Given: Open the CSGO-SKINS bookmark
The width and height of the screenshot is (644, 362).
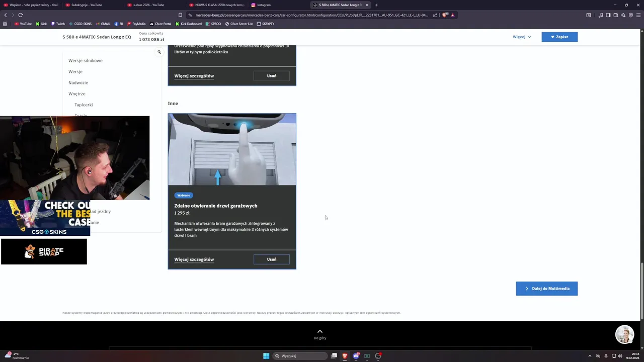Looking at the screenshot, I should point(80,24).
